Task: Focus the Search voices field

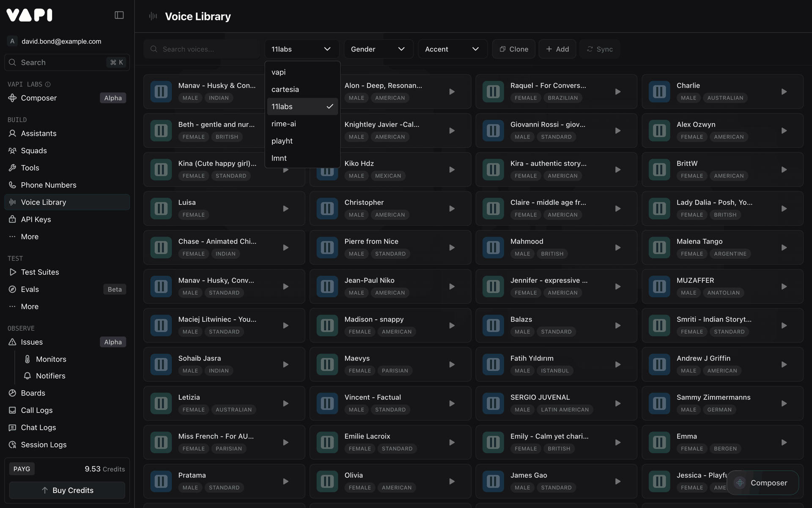Action: click(202, 49)
